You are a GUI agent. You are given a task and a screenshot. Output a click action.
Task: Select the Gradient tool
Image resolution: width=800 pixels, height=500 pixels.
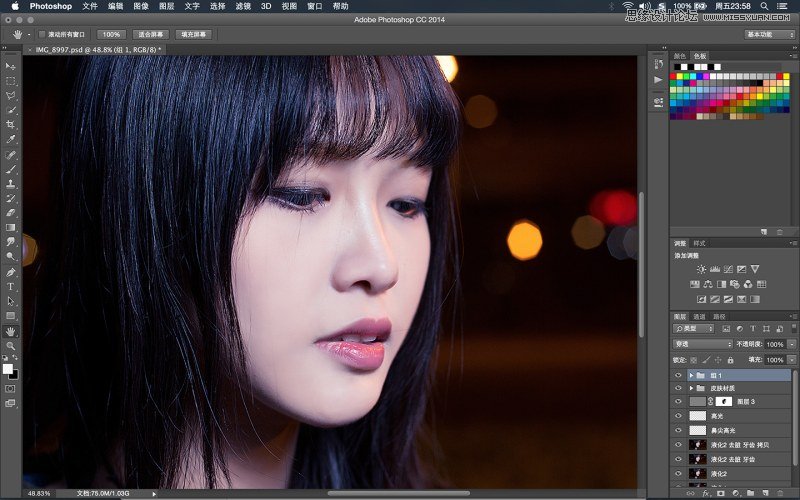click(10, 228)
